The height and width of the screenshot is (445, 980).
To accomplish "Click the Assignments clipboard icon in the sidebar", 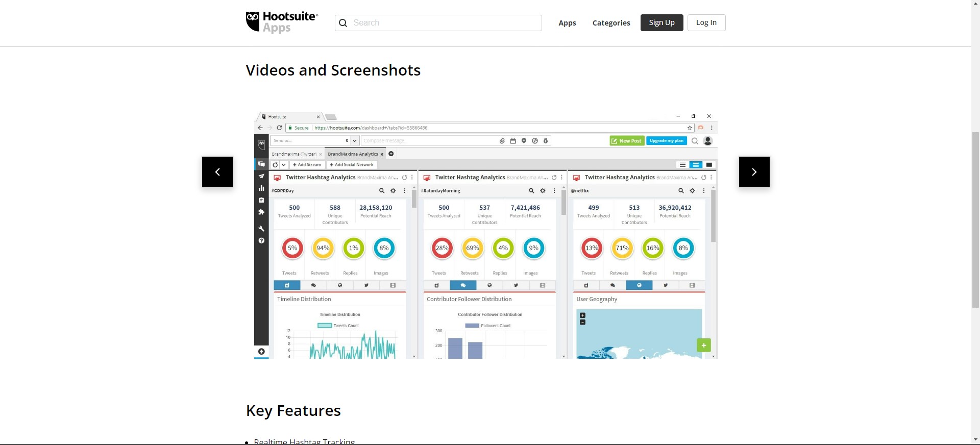I will pyautogui.click(x=261, y=200).
